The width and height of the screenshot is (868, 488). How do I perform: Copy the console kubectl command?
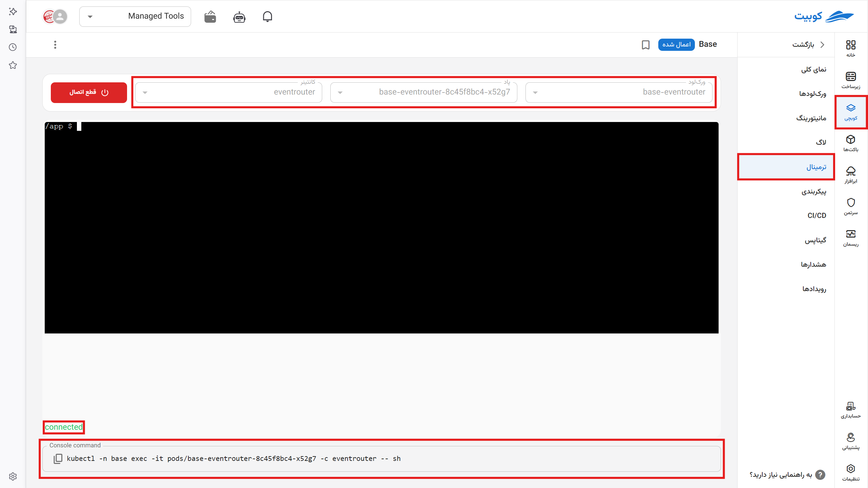click(58, 459)
